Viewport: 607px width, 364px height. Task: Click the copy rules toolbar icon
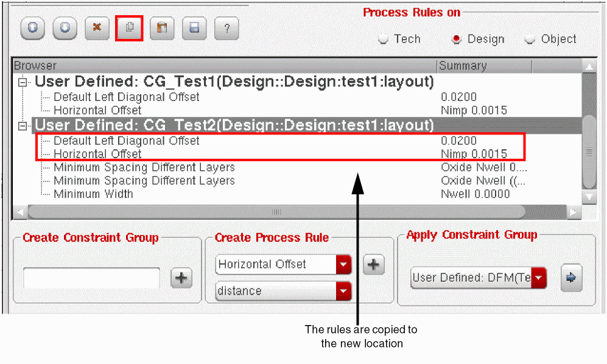point(129,28)
